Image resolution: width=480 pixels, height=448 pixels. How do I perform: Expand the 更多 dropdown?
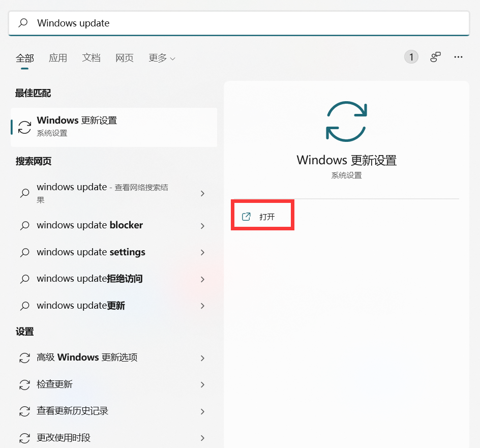tap(162, 57)
